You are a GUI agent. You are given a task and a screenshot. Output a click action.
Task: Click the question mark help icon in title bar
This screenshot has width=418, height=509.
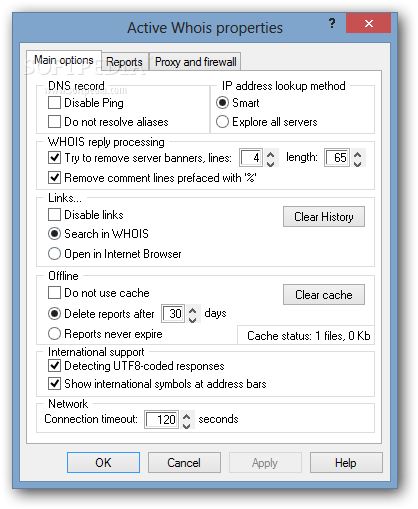click(x=332, y=23)
